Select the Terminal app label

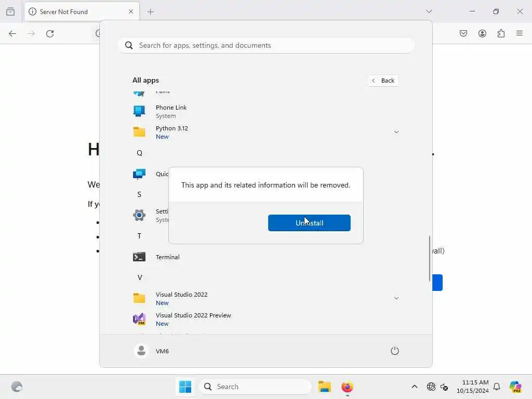pos(168,257)
